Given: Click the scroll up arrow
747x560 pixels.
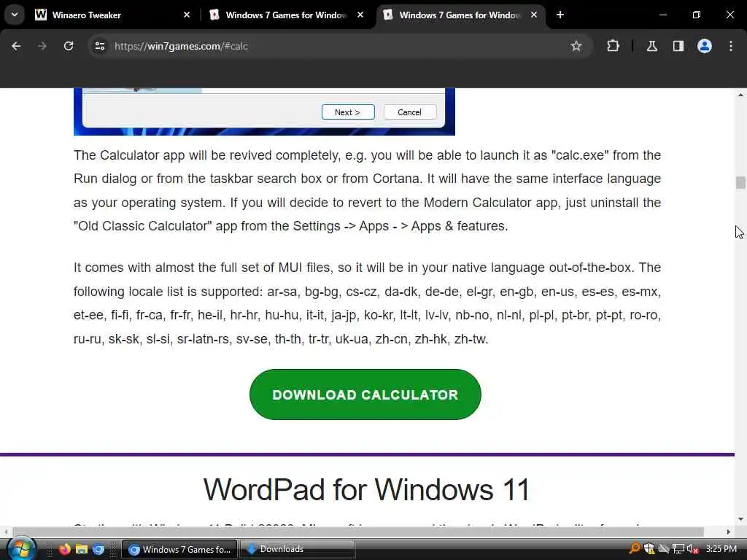Looking at the screenshot, I should pos(740,96).
